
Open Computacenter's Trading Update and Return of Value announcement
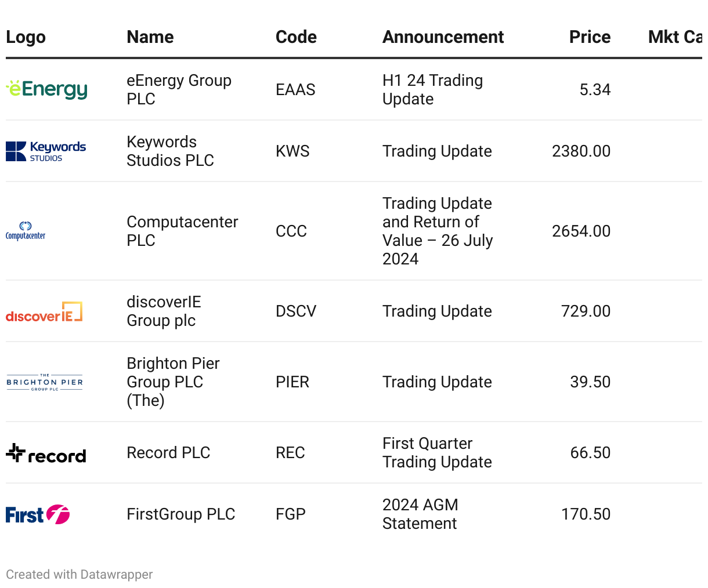[x=438, y=231]
